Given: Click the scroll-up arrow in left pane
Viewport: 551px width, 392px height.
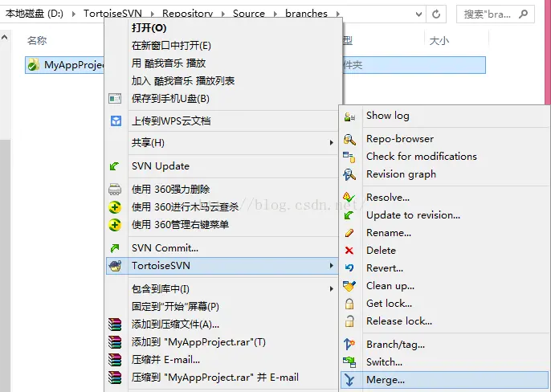Looking at the screenshot, I should [x=5, y=37].
